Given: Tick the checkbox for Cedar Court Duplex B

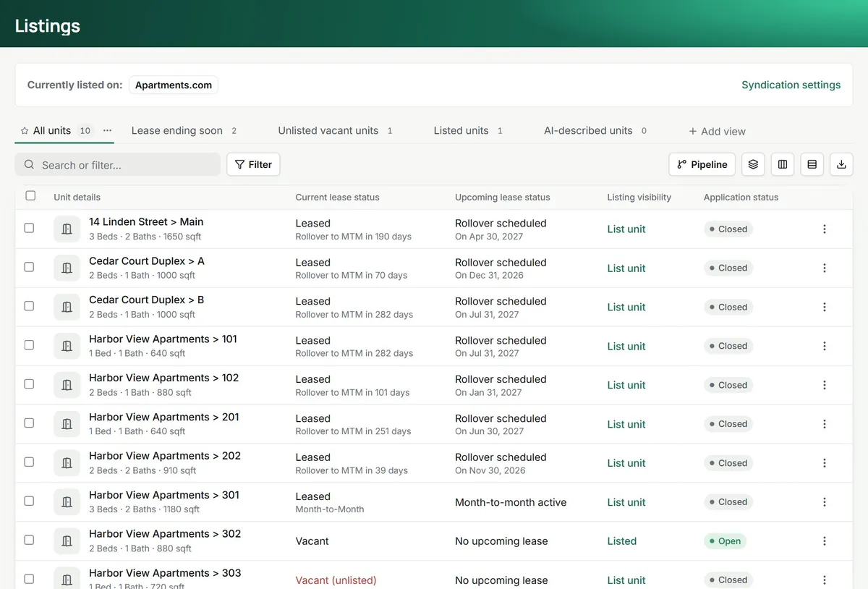Looking at the screenshot, I should (x=29, y=306).
